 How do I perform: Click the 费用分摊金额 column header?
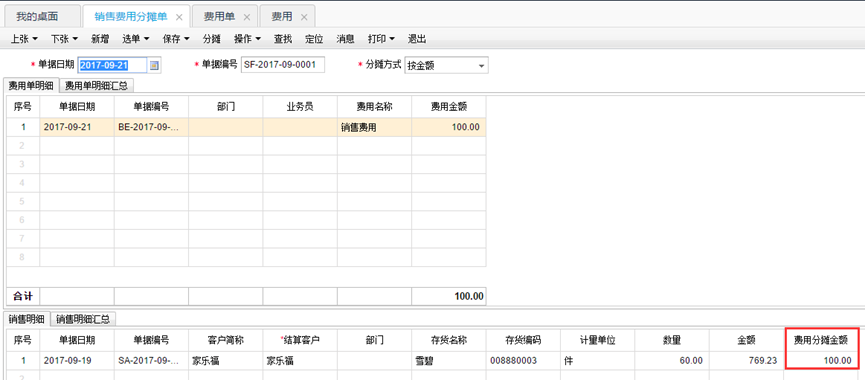(x=822, y=340)
